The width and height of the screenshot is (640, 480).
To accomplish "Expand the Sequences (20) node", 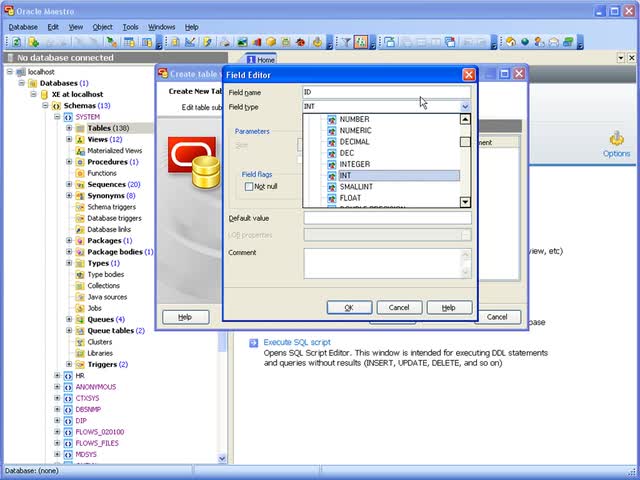I will coord(69,184).
